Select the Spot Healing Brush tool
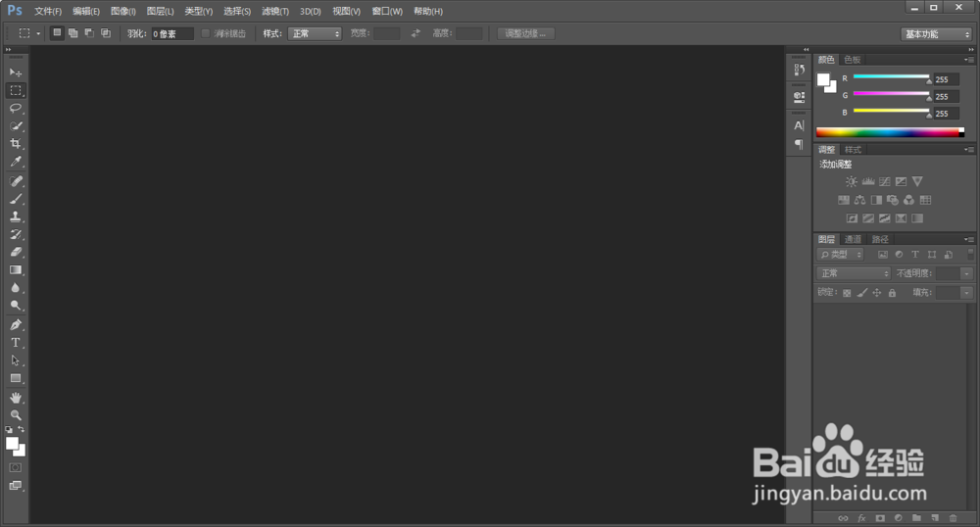The width and height of the screenshot is (980, 527). pos(16,181)
